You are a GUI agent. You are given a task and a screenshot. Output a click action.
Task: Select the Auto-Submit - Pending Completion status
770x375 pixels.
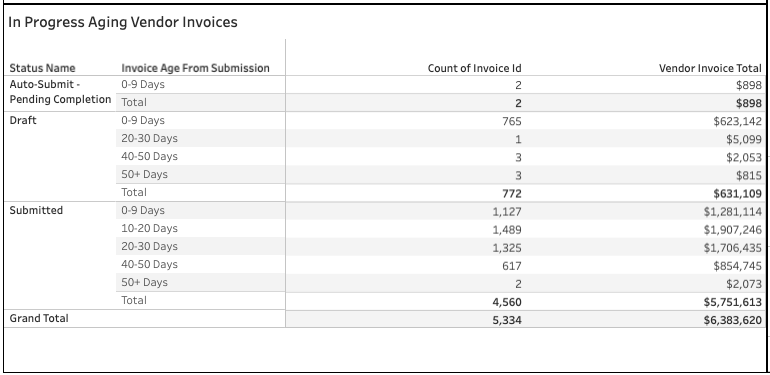[x=60, y=92]
